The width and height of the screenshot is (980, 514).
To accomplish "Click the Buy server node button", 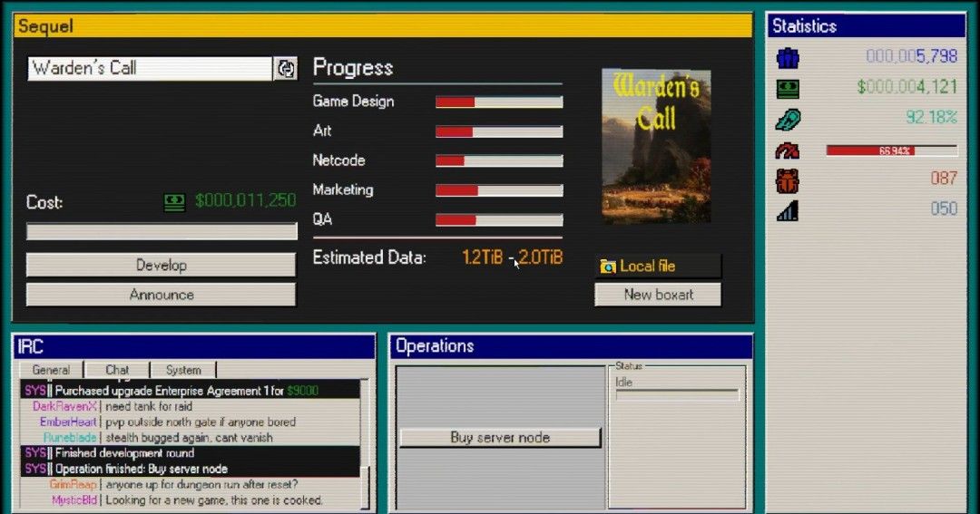I will click(x=500, y=438).
